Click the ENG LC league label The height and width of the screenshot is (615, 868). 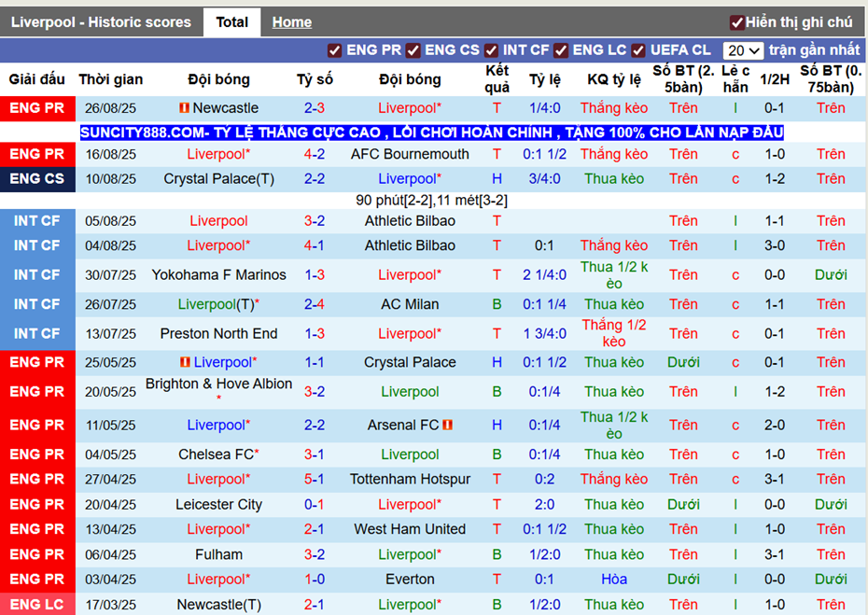tap(37, 604)
